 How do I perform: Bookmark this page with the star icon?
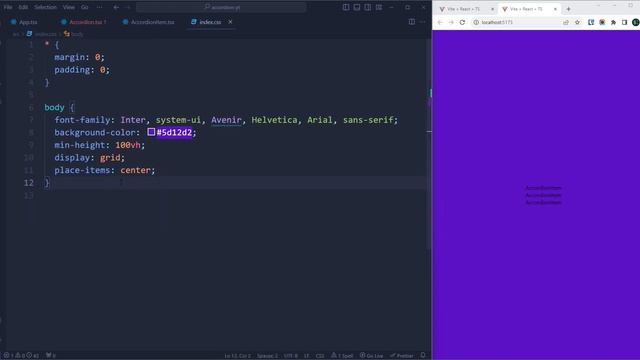coord(577,22)
